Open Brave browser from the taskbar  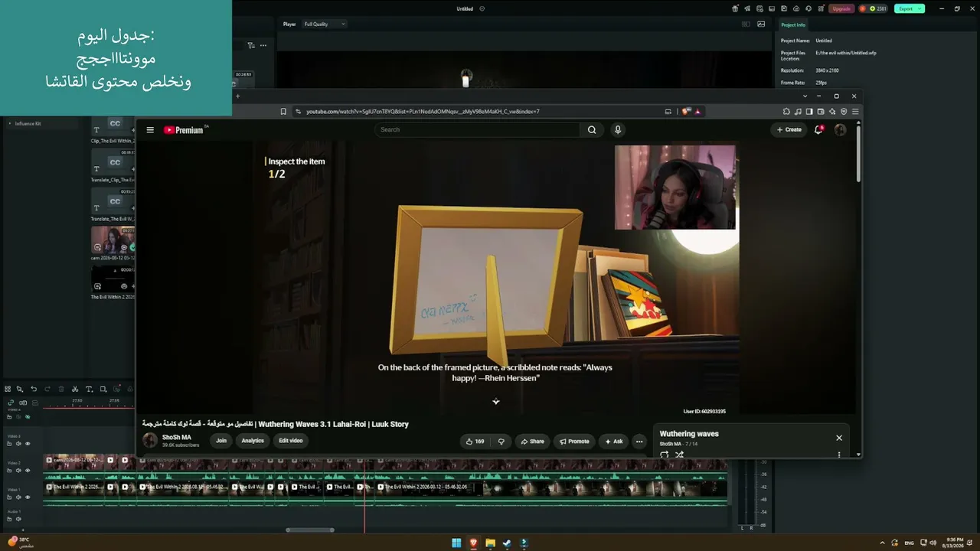tap(473, 543)
